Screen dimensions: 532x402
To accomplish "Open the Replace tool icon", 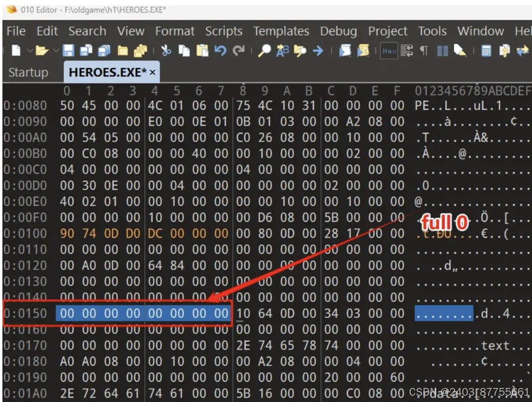I will click(x=282, y=51).
